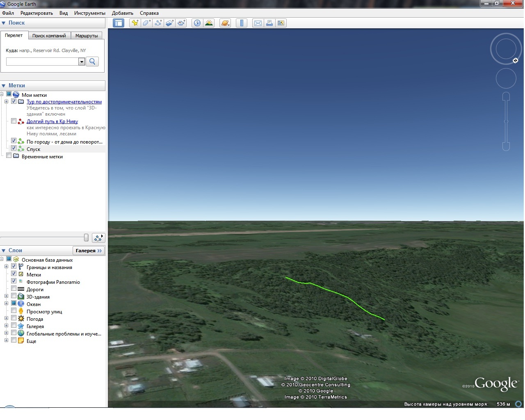Add an image overlay from the toolbar
Screen dimensions: 525x420
pyautogui.click(x=169, y=23)
